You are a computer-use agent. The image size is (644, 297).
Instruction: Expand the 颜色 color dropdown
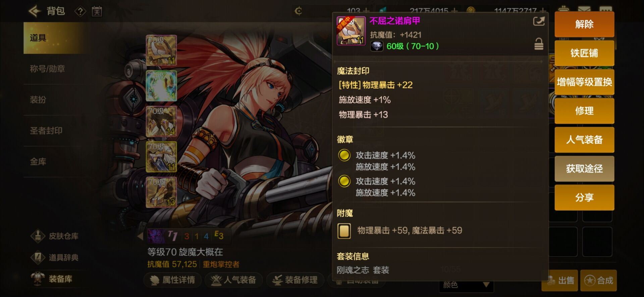tap(466, 285)
